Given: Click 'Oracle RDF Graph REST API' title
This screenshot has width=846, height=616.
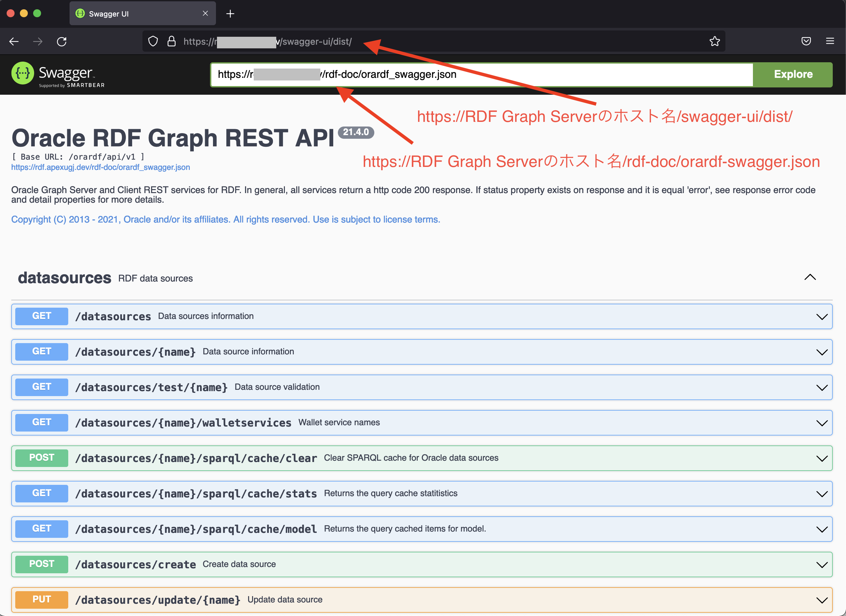Looking at the screenshot, I should coord(173,138).
